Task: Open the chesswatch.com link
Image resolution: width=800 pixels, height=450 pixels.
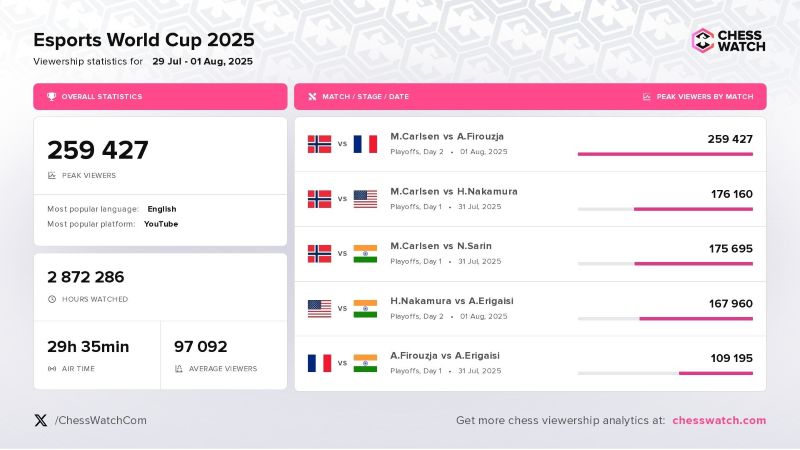Action: coord(719,420)
